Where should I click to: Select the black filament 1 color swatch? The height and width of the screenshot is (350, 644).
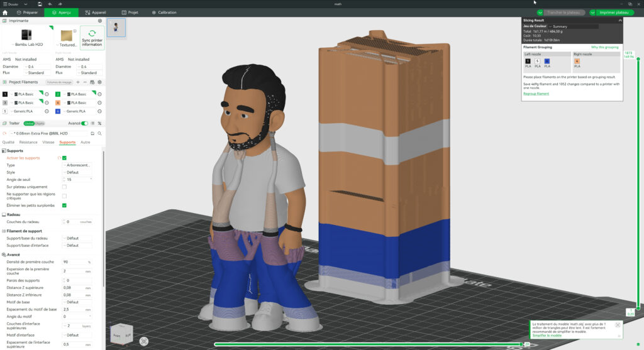point(5,94)
